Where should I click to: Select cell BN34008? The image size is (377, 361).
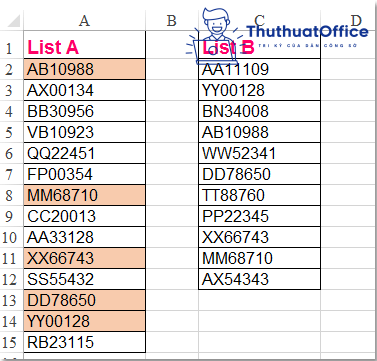click(x=260, y=111)
